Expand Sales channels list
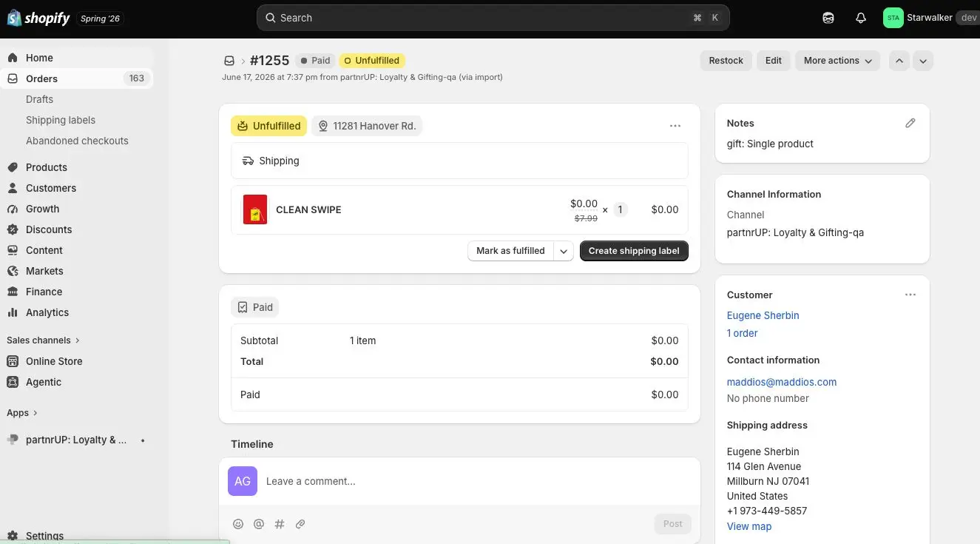Screen dimensions: 980x544 point(43,340)
